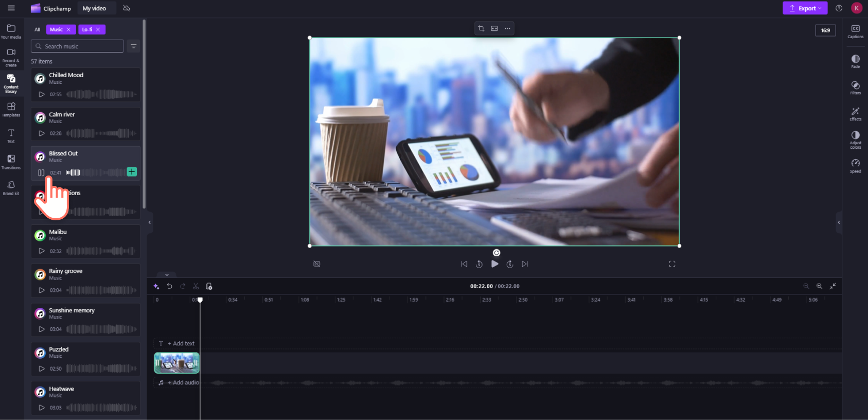The width and height of the screenshot is (868, 420).
Task: Pause the Blissed Out preview
Action: [x=41, y=172]
